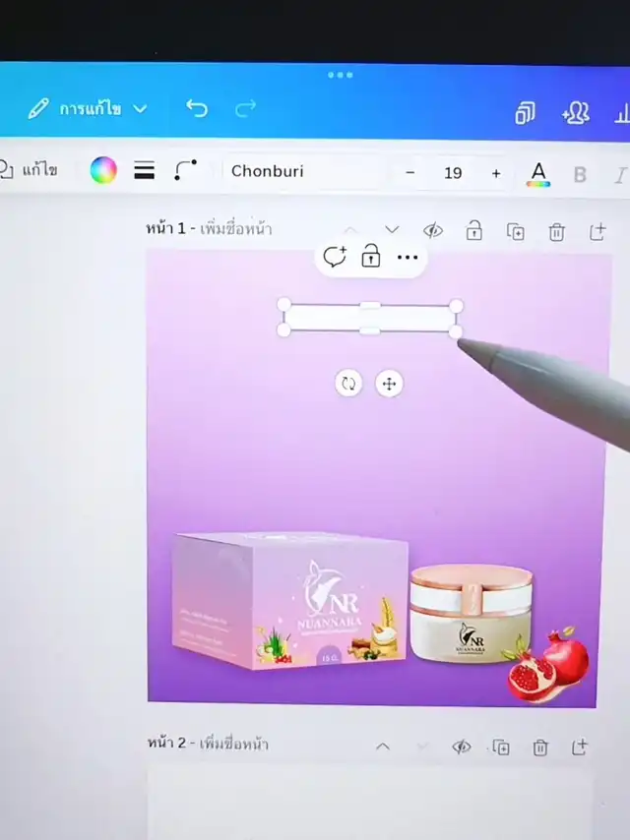Viewport: 630px width, 840px height.
Task: Click the redo arrow icon
Action: click(246, 108)
